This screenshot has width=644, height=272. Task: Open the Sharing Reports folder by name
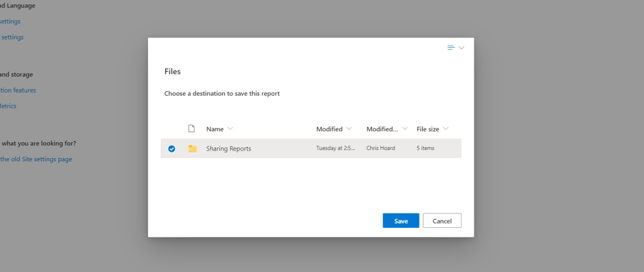228,149
